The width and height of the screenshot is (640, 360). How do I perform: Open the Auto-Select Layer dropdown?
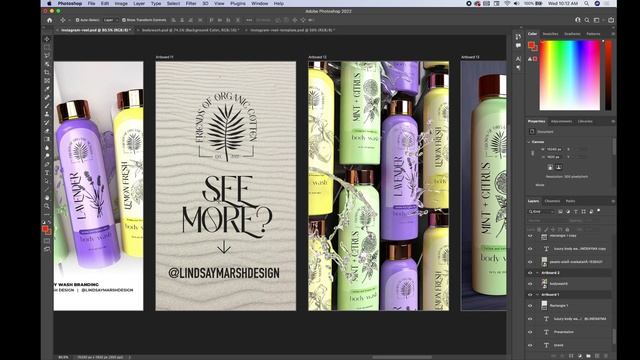tap(110, 20)
